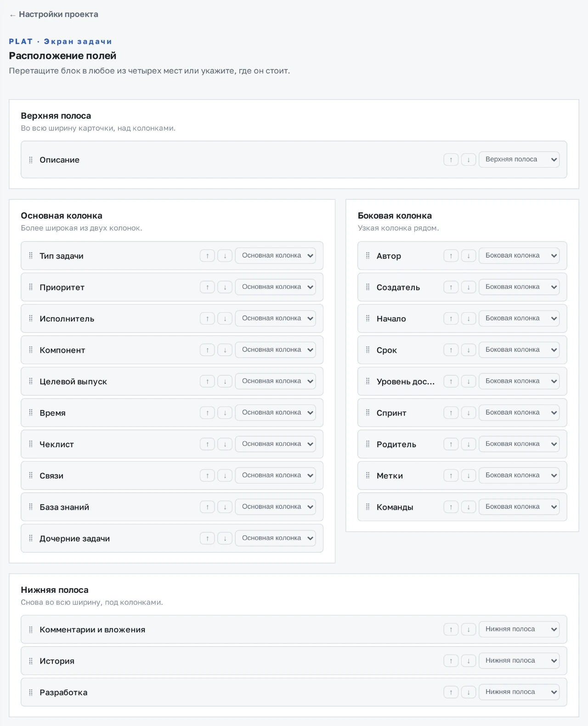This screenshot has height=726, width=588.
Task: Open placement dropdown for Комментарии и вложения
Action: point(519,629)
